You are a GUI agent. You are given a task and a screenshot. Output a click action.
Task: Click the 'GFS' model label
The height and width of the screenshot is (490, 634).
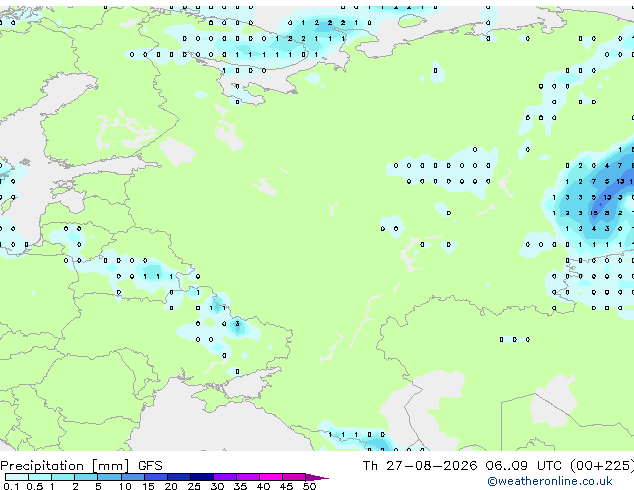pos(150,466)
